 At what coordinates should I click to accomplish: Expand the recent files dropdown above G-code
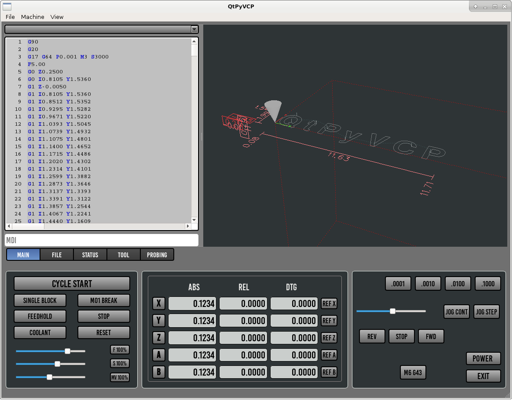click(194, 29)
